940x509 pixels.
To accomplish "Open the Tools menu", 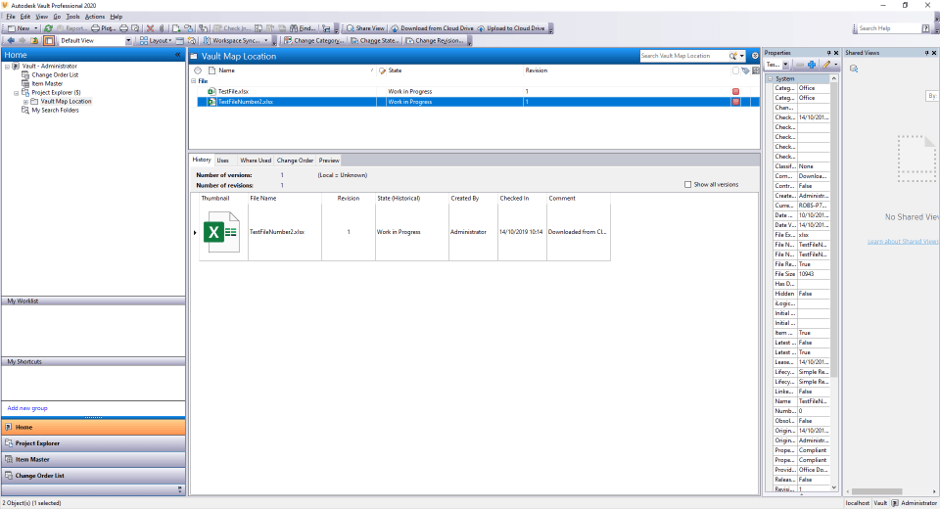I will pos(73,17).
